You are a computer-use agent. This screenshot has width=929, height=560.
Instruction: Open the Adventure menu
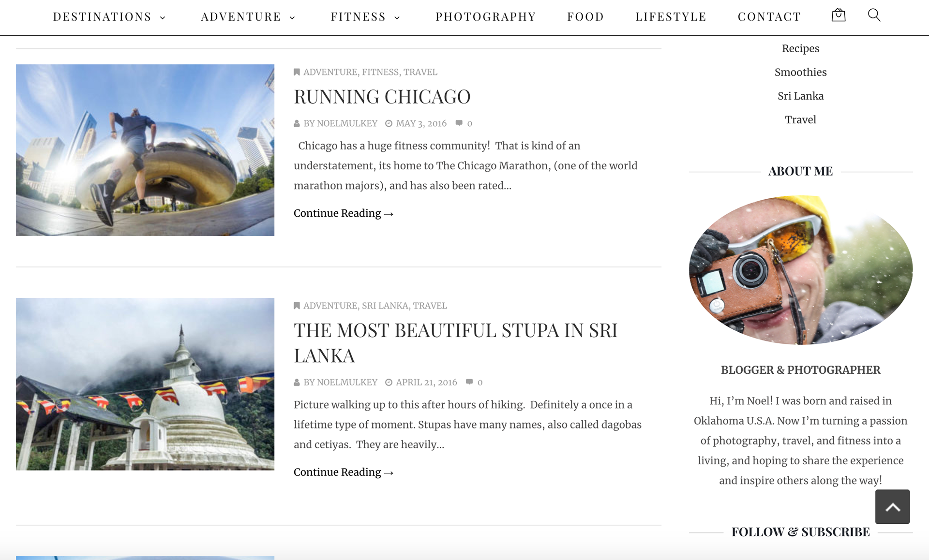point(241,16)
